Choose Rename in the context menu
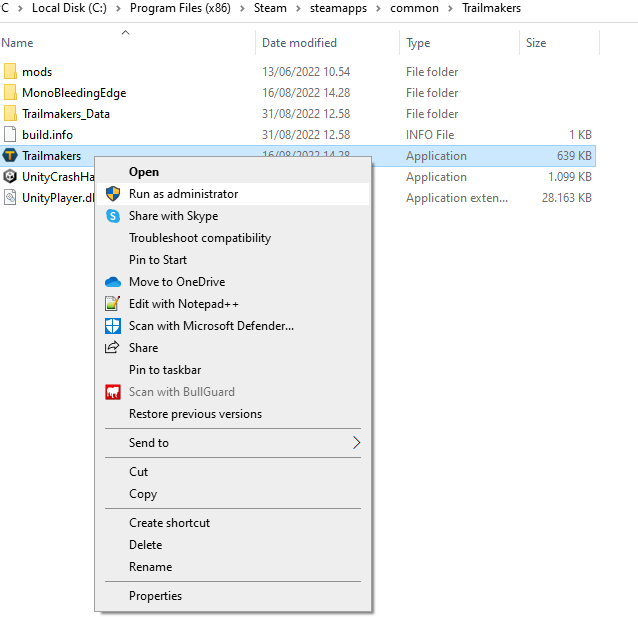This screenshot has width=638, height=617. 233,567
